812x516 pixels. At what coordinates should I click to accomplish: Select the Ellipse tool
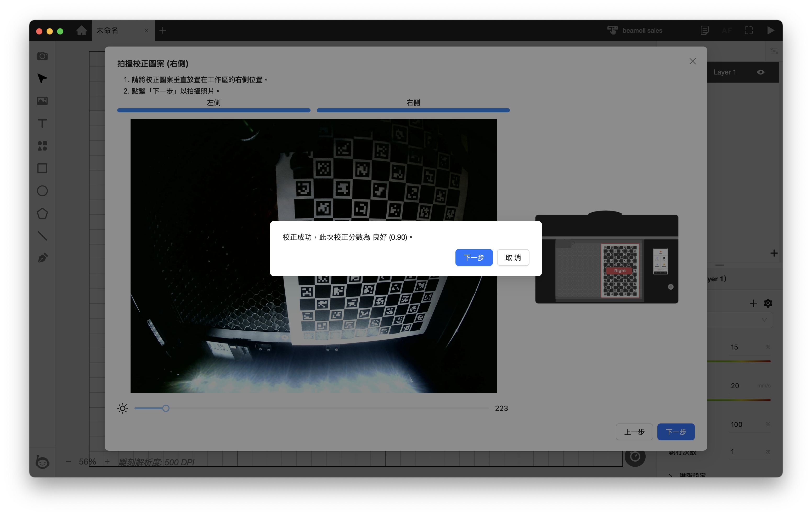point(42,191)
